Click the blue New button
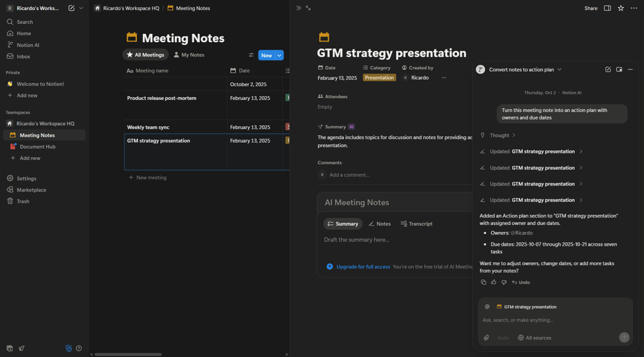Screen dimensions: 644x357 (267, 55)
